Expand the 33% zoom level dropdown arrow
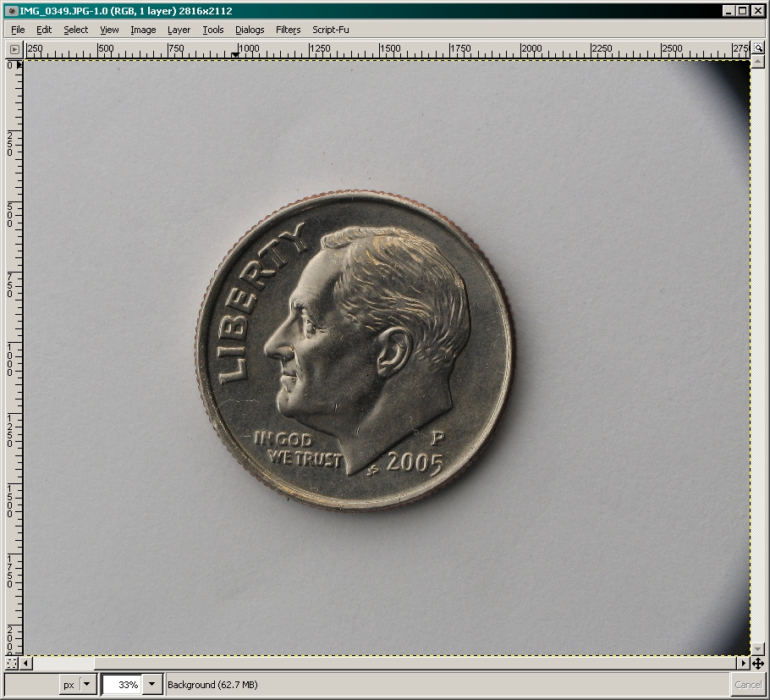 (x=152, y=685)
